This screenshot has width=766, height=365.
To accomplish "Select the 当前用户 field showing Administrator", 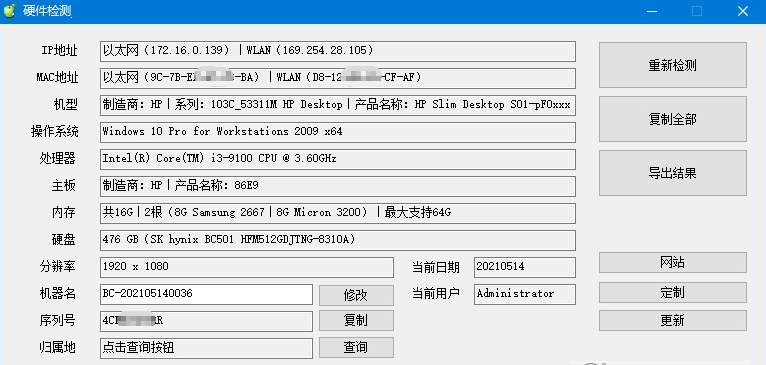I will coord(525,294).
